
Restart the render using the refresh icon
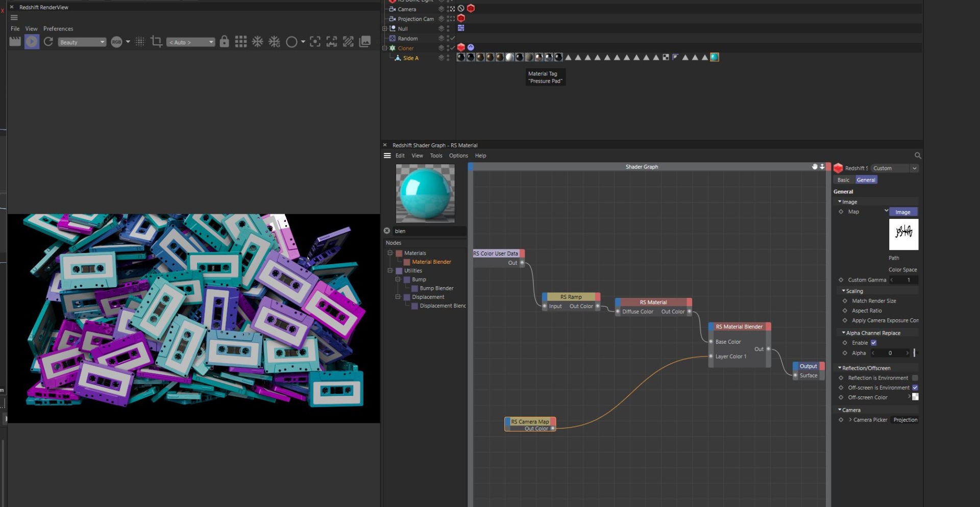point(48,42)
